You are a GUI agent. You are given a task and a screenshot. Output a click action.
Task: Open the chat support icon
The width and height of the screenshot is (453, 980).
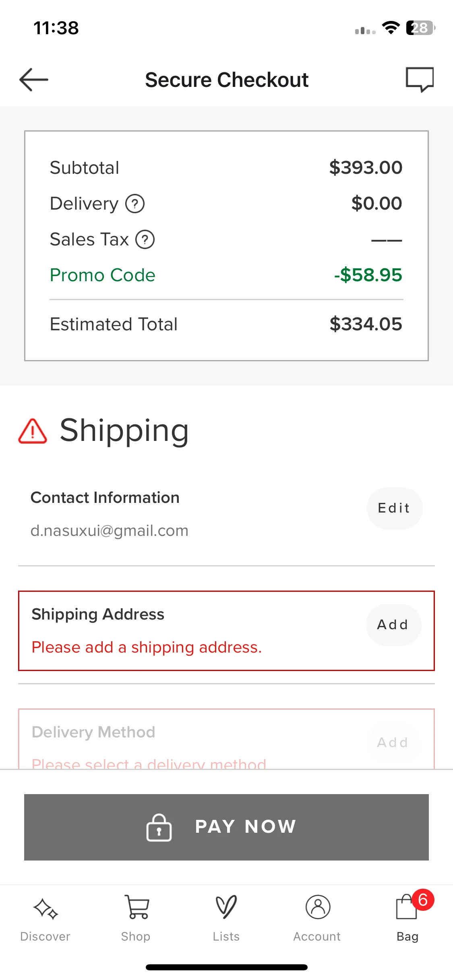pyautogui.click(x=420, y=80)
